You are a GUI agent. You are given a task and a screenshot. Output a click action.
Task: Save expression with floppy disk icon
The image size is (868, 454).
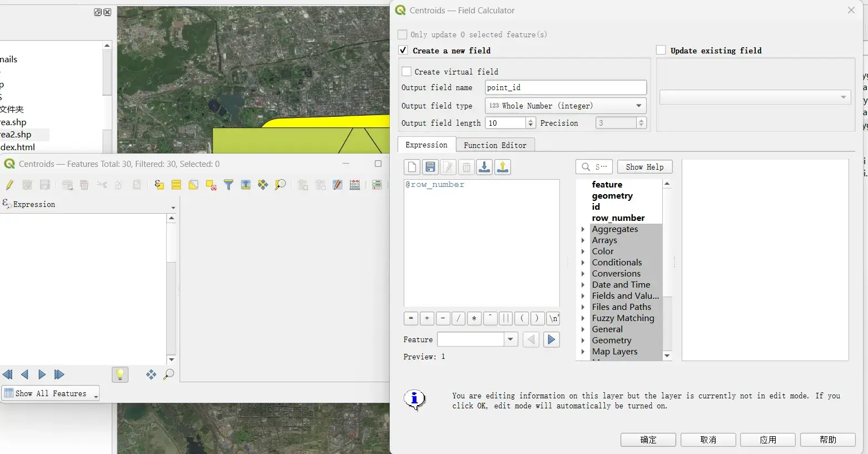tap(430, 167)
